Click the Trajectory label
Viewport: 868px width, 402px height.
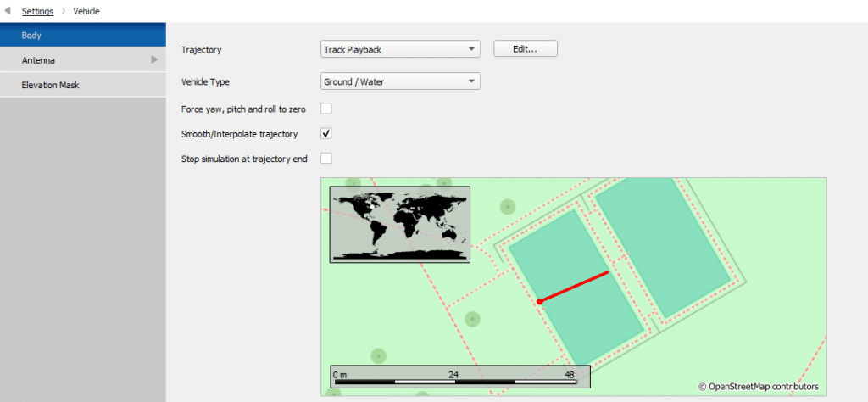tap(202, 50)
